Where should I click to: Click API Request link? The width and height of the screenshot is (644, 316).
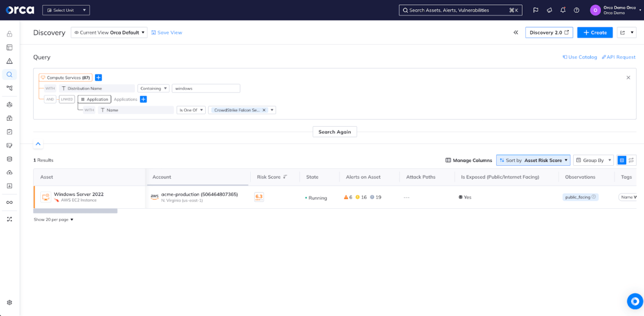(x=619, y=57)
